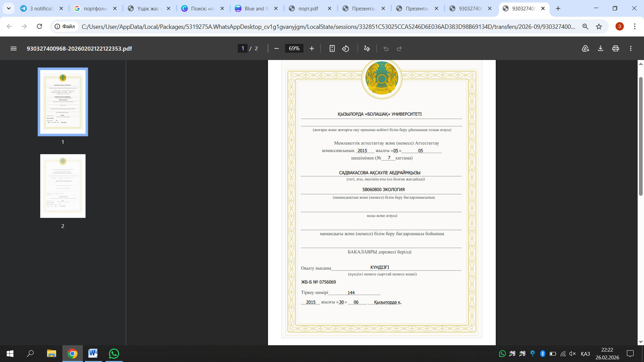Viewport: 644px width, 362px height.
Task: Download the PDF file
Action: [600, 49]
